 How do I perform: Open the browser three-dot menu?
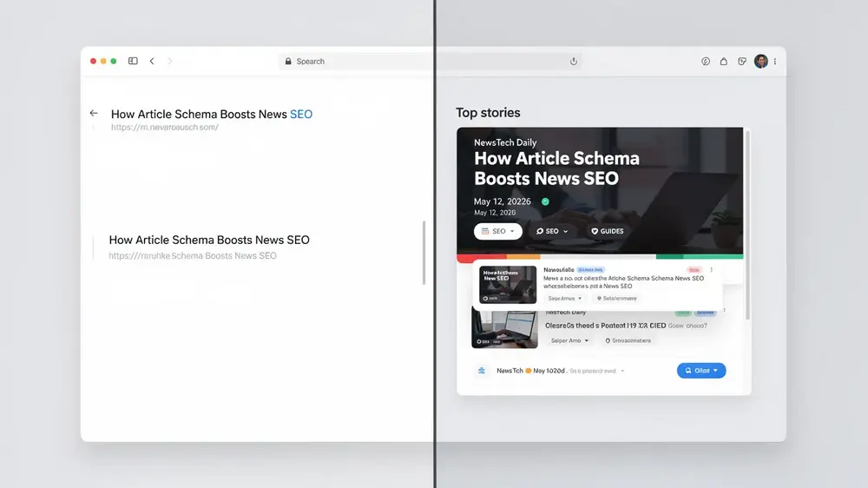[775, 61]
